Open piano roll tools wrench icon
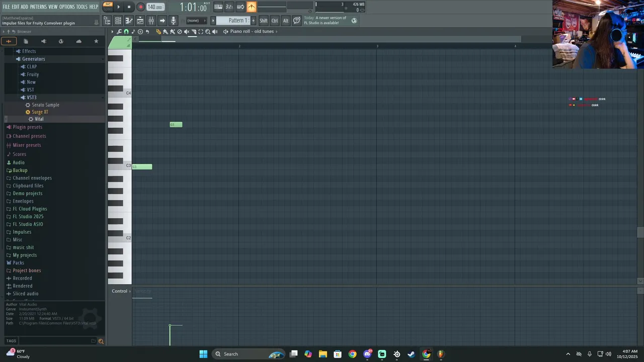Viewport: 644px width, 362px height. 119,31
